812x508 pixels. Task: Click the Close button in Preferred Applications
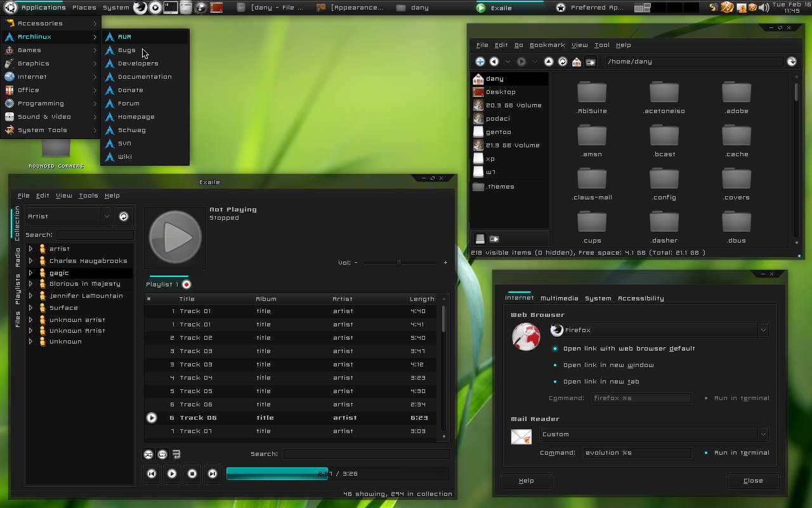pyautogui.click(x=753, y=481)
